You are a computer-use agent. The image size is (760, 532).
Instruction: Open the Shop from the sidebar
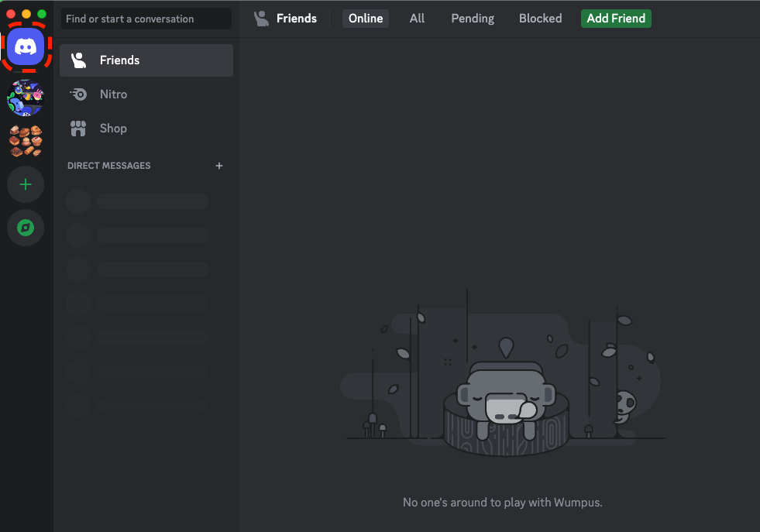coord(113,129)
